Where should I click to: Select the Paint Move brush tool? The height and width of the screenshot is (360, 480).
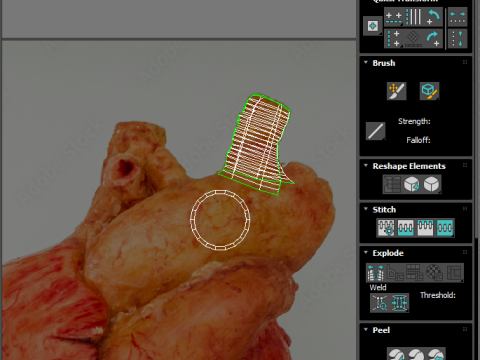[396, 91]
